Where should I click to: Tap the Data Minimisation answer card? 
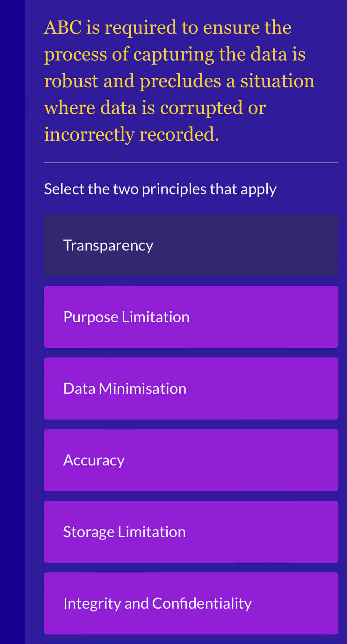click(x=191, y=388)
